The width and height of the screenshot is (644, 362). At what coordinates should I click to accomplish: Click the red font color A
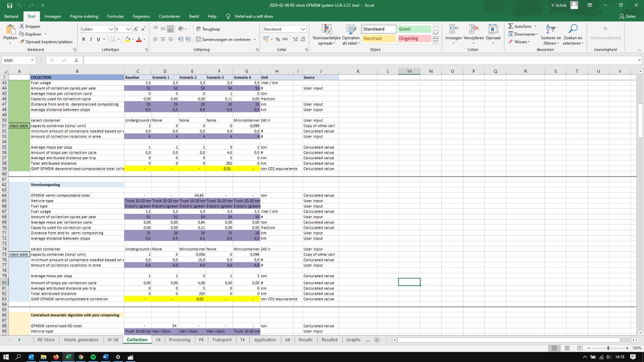coord(138,39)
